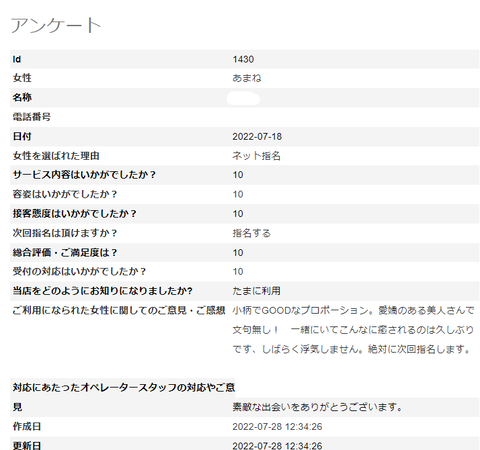Click the 対応にあたったオペレータースタッフの対応 label
The image size is (480, 450).
pos(124,387)
